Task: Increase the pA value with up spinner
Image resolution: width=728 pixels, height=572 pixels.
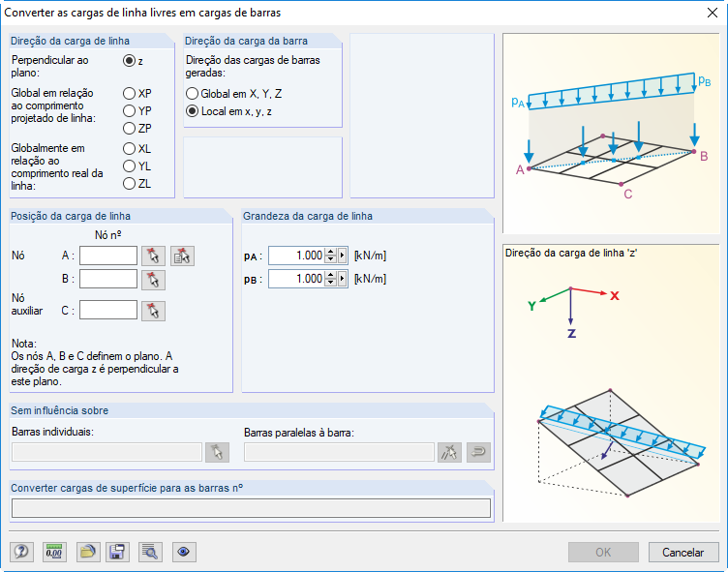Action: pos(330,252)
